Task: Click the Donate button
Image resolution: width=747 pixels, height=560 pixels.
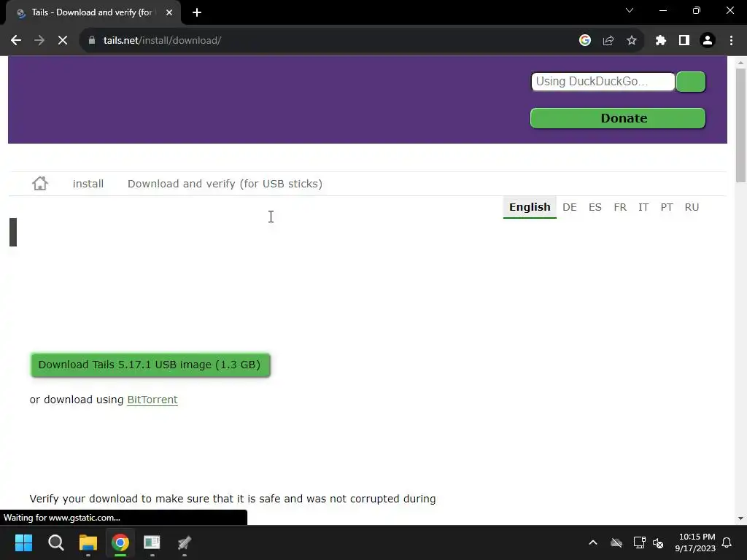Action: 618,118
